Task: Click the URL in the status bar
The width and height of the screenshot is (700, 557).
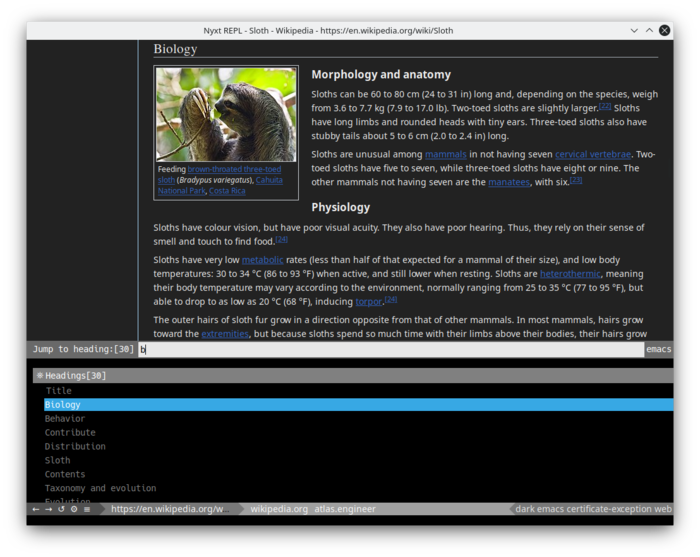Action: [170, 509]
